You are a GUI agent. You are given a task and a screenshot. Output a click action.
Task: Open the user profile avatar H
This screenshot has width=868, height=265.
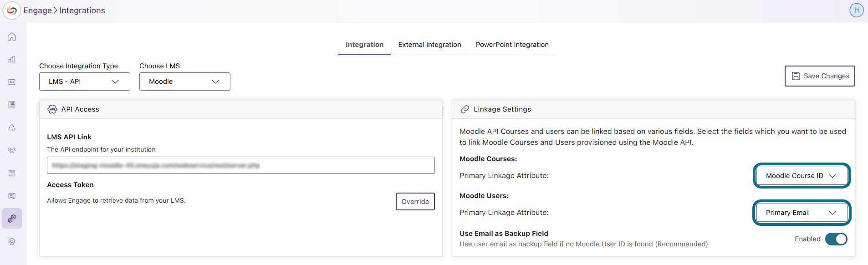(x=857, y=10)
